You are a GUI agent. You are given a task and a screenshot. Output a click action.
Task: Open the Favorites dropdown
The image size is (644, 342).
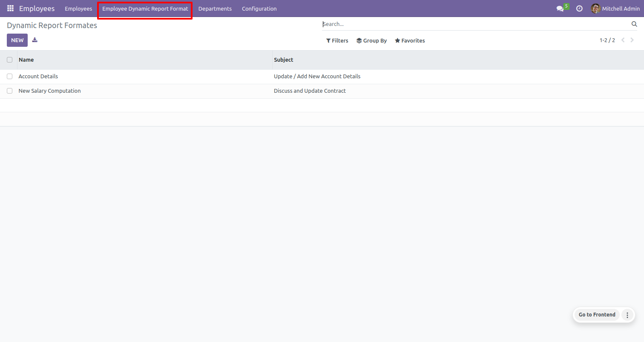(x=410, y=41)
